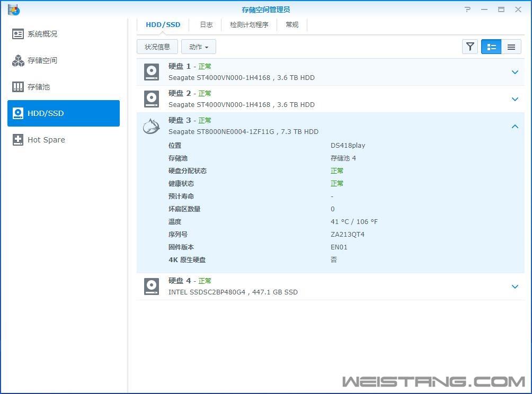Screen dimensions: 532x394
Task: Open the 检测计划程序 tab
Action: (249, 25)
